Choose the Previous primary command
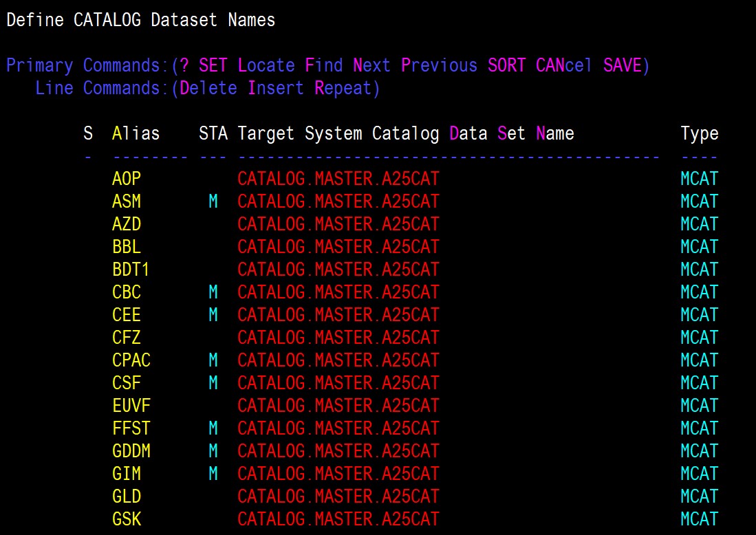This screenshot has height=535, width=756. pos(439,65)
